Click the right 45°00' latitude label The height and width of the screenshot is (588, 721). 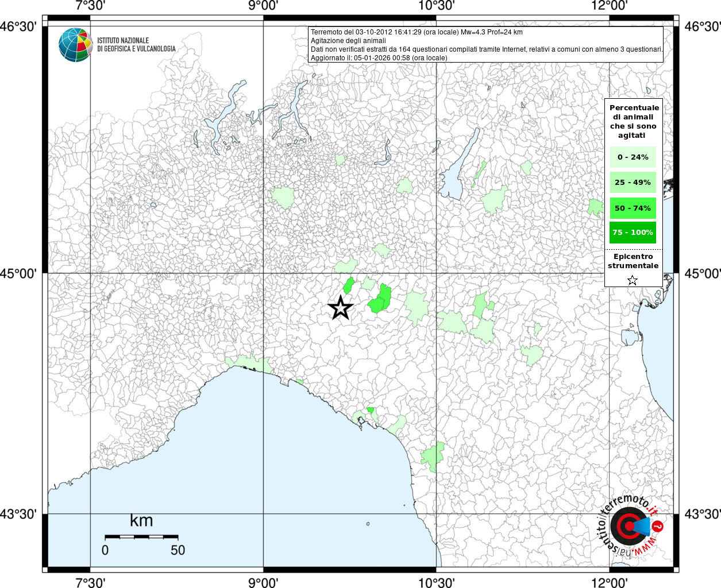[702, 273]
